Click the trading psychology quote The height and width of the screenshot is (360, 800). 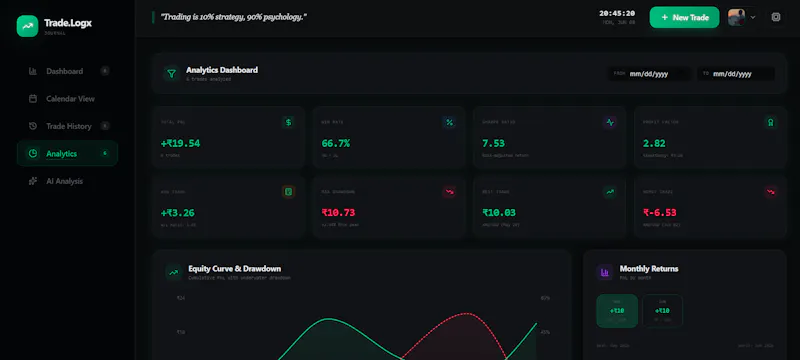point(234,17)
